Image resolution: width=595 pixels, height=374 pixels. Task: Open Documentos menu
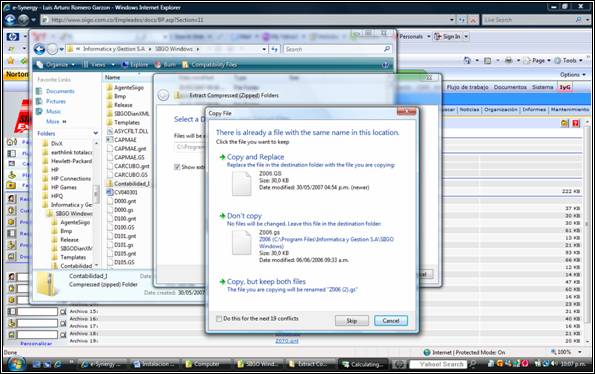click(x=510, y=87)
